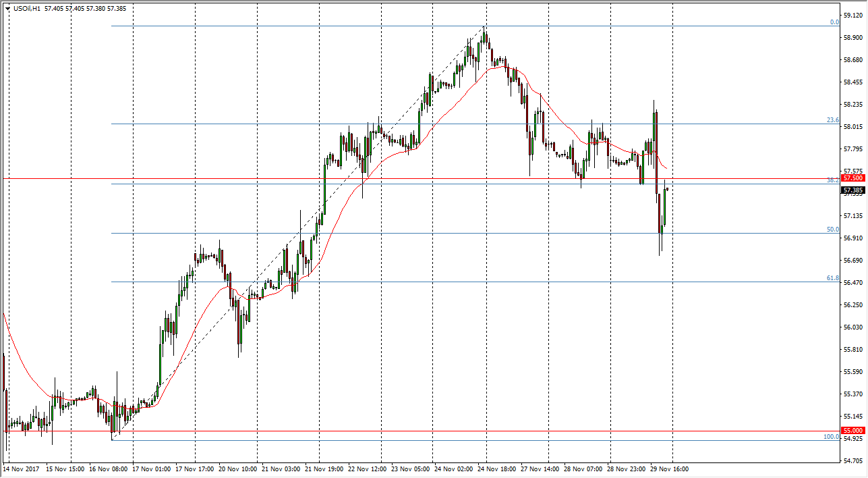Click the 14 Nov 2017 date label

pyautogui.click(x=22, y=469)
